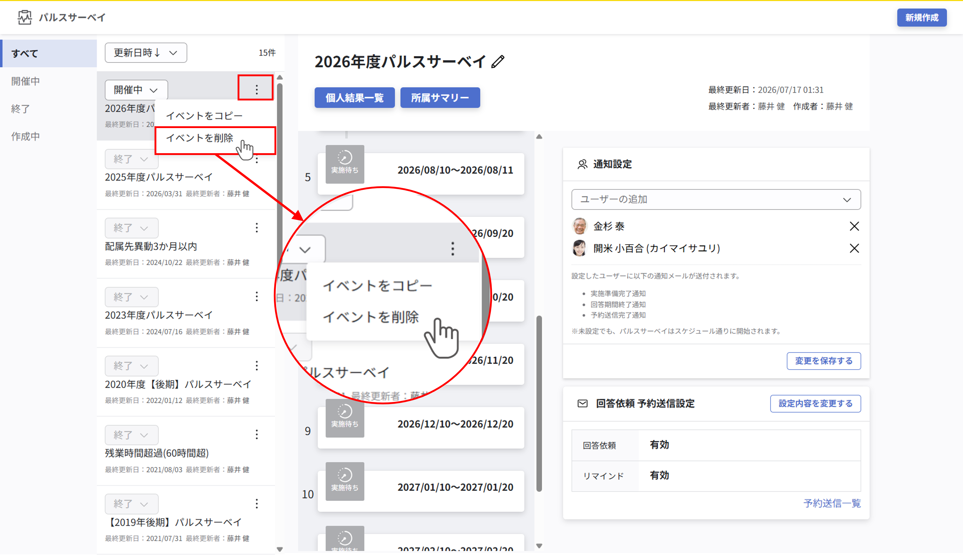Image resolution: width=963 pixels, height=560 pixels.
Task: Click the envelope icon beside 回答依頼 予約送信設定
Action: [582, 404]
